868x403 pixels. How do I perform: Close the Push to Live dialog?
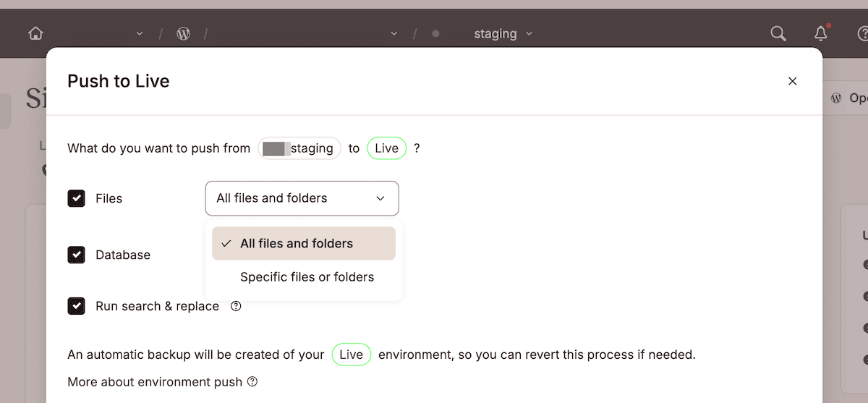coord(792,81)
